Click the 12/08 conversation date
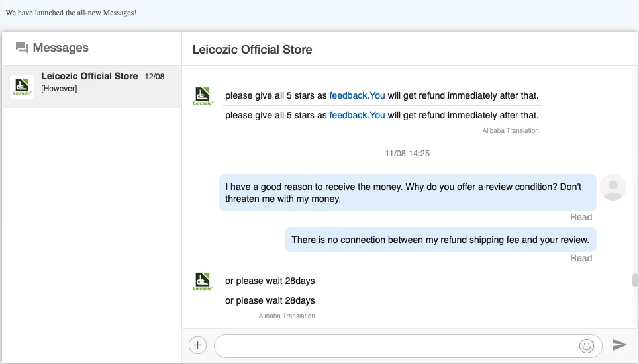This screenshot has width=639, height=364. pyautogui.click(x=154, y=77)
